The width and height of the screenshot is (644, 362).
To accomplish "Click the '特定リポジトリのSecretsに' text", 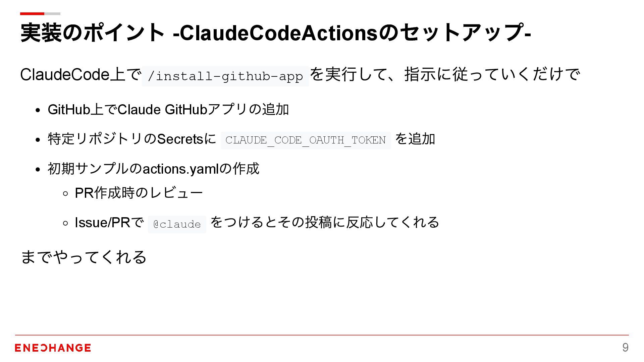I will coord(132,139).
